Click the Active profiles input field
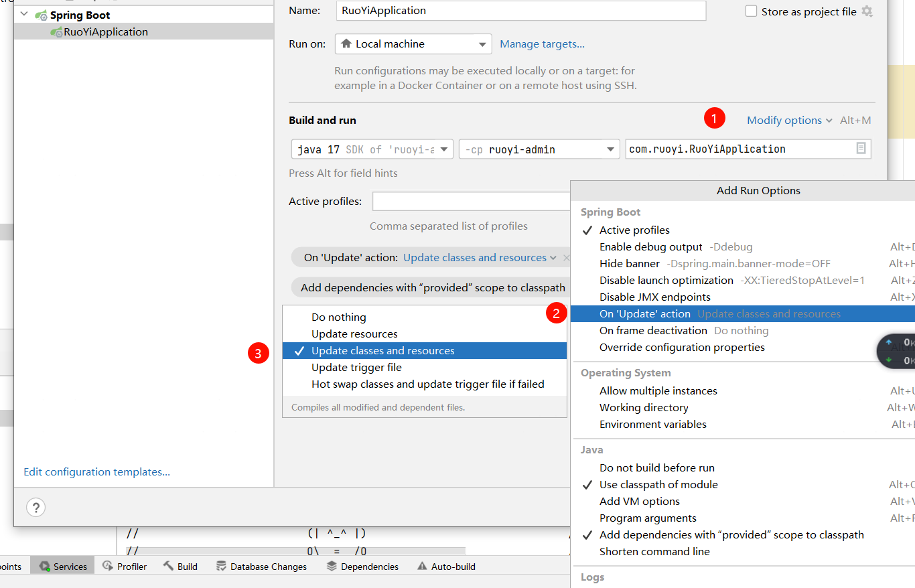 coord(472,202)
